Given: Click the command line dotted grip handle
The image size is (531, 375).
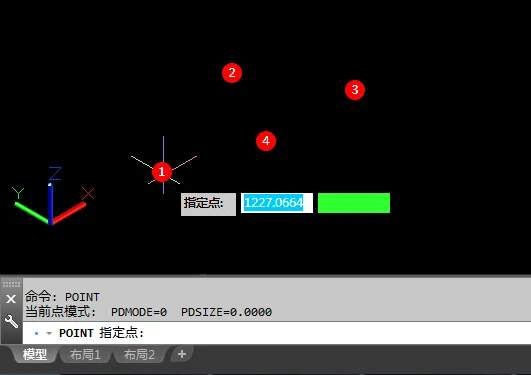Looking at the screenshot, I should pyautogui.click(x=11, y=284).
